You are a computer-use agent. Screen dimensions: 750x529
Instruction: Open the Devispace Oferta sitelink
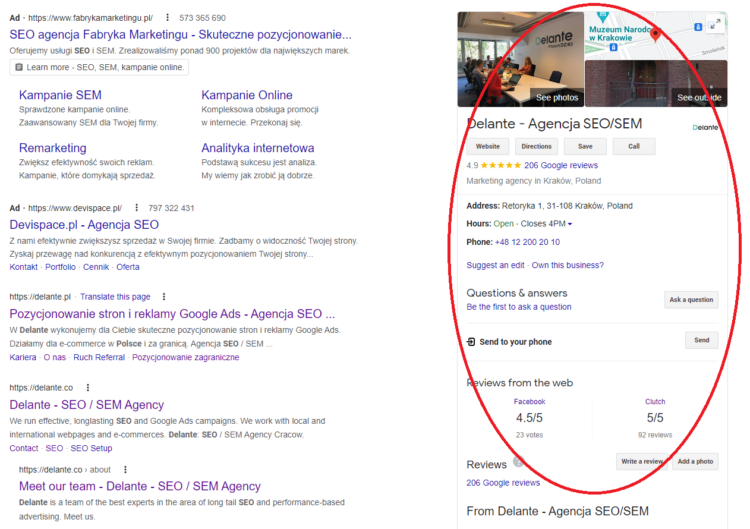point(128,267)
